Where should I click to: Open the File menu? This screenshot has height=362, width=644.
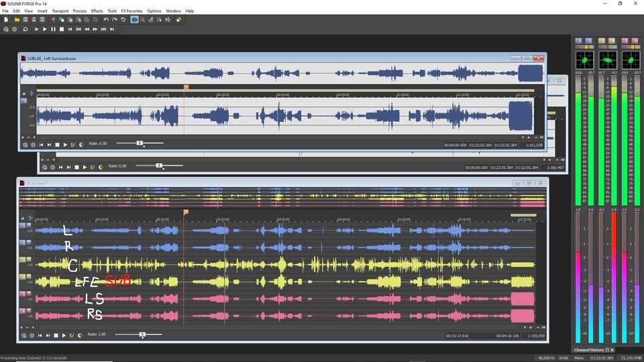[x=5, y=11]
